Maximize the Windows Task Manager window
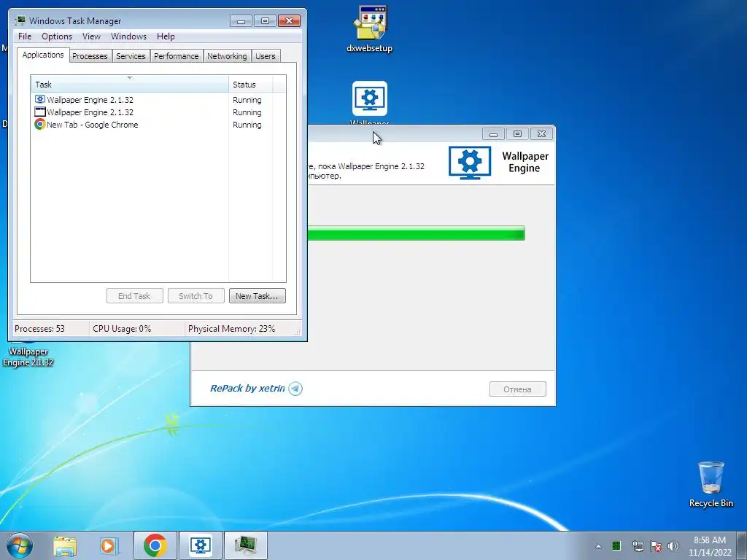This screenshot has height=560, width=747. [x=265, y=21]
